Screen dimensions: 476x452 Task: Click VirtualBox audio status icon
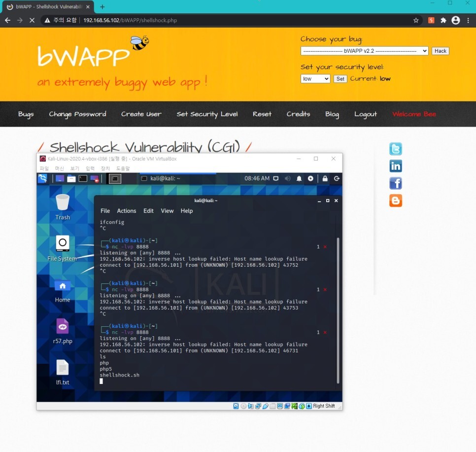[x=251, y=406]
